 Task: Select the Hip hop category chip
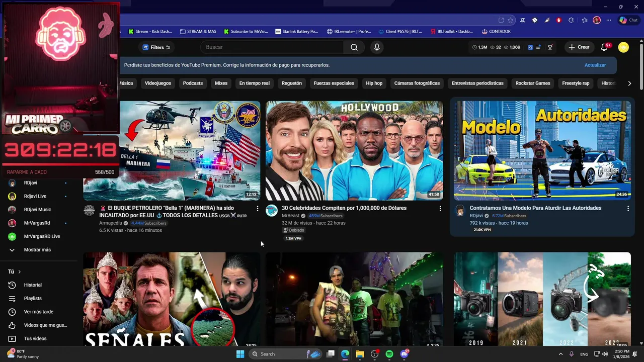[374, 83]
